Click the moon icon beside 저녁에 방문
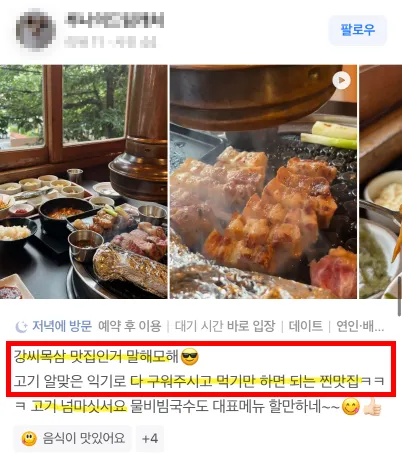The width and height of the screenshot is (402, 462). [x=21, y=326]
